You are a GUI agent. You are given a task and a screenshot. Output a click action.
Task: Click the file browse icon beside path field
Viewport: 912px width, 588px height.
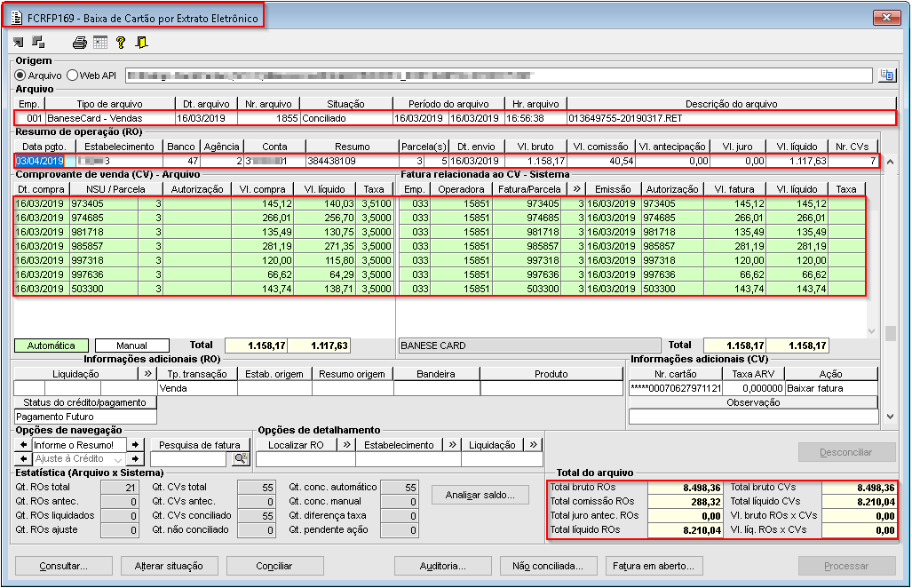click(x=886, y=75)
